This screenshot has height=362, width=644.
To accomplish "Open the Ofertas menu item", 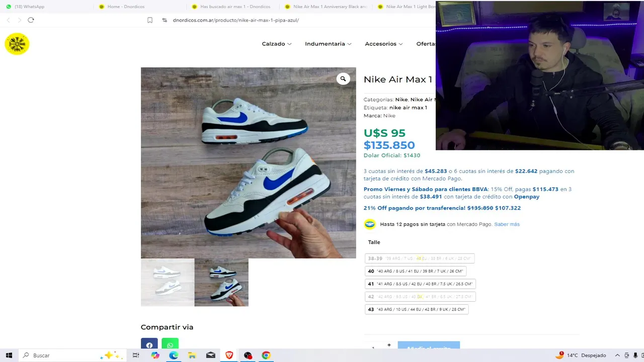I will (x=426, y=44).
